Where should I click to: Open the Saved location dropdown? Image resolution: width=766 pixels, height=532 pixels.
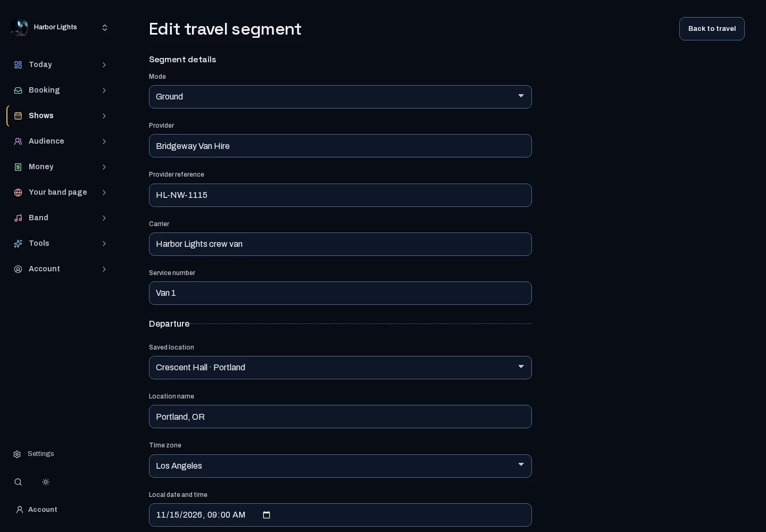click(340, 368)
